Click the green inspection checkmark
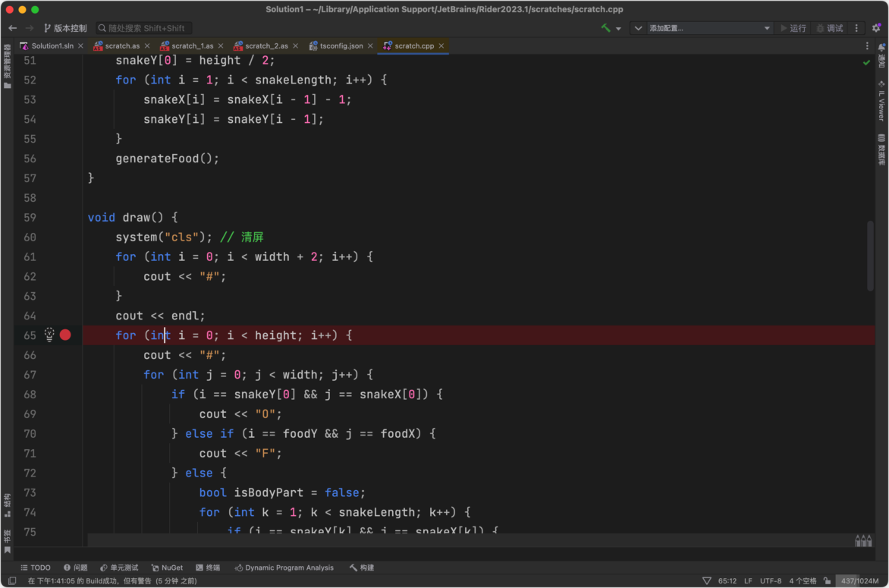The width and height of the screenshot is (889, 588). (x=866, y=62)
